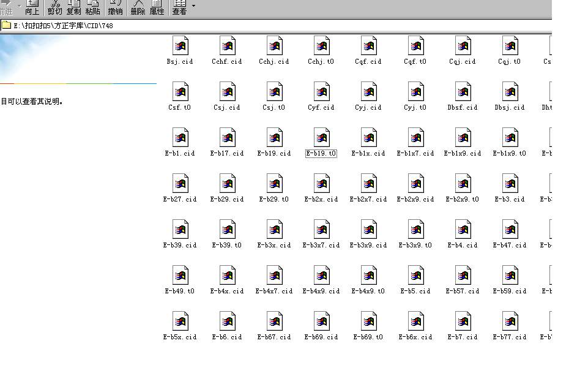Click the E-b2x9.t0 file name
588x384 pixels.
click(463, 199)
